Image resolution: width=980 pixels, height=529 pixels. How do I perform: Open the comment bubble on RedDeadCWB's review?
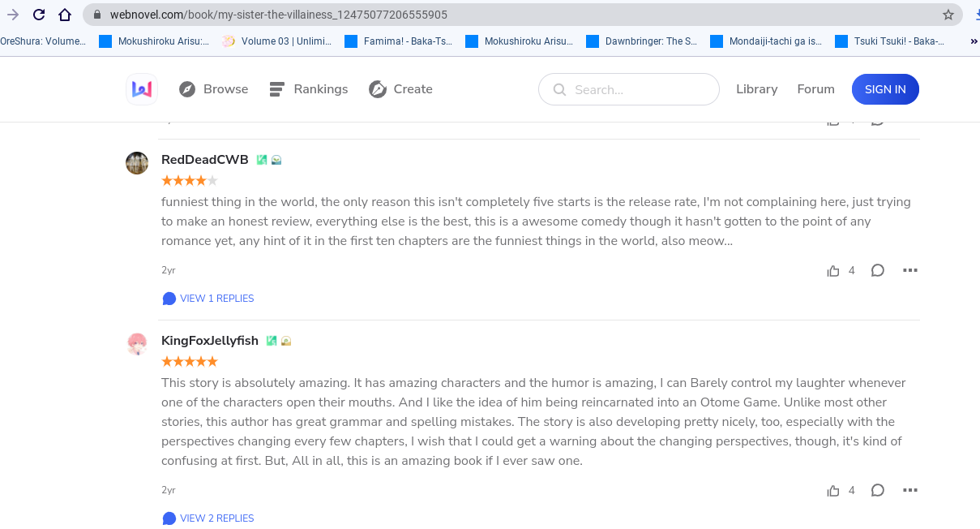click(878, 270)
